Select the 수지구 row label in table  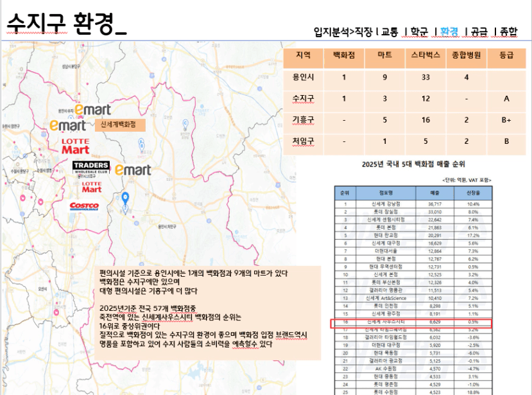coord(304,98)
